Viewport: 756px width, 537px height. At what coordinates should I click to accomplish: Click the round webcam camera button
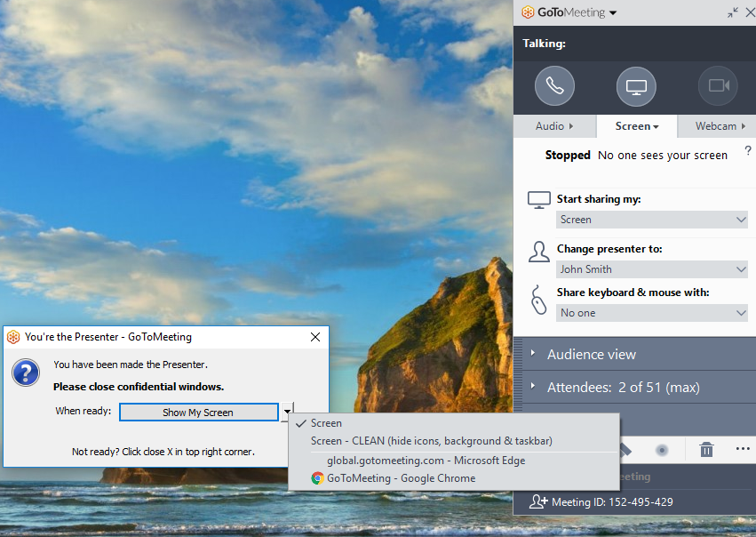718,86
